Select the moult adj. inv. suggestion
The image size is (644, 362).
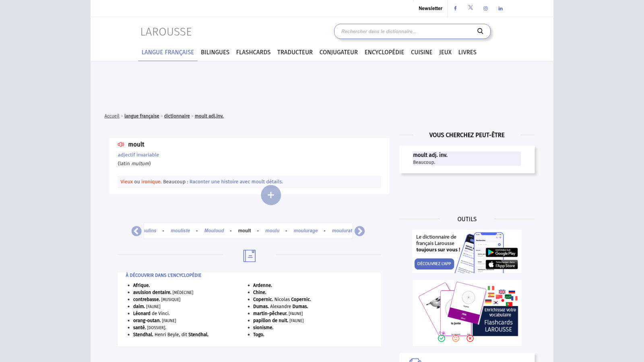coord(467,158)
